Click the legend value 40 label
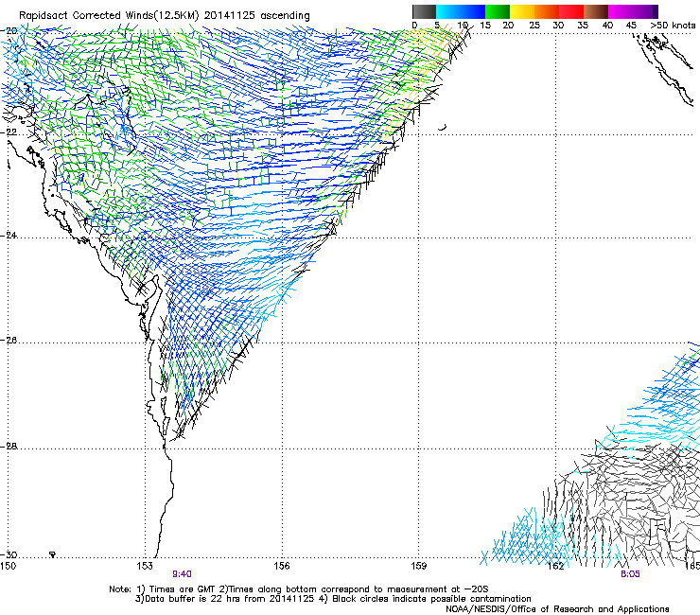700x615 pixels. [607, 26]
